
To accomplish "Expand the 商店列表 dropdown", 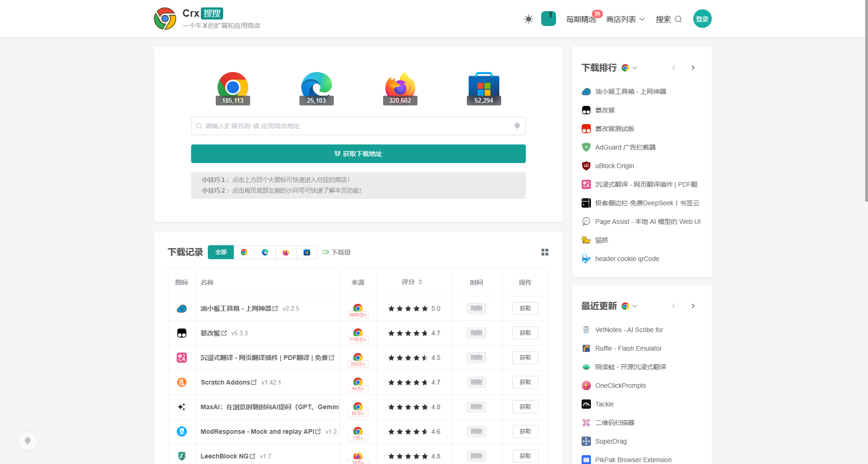I will tap(625, 19).
